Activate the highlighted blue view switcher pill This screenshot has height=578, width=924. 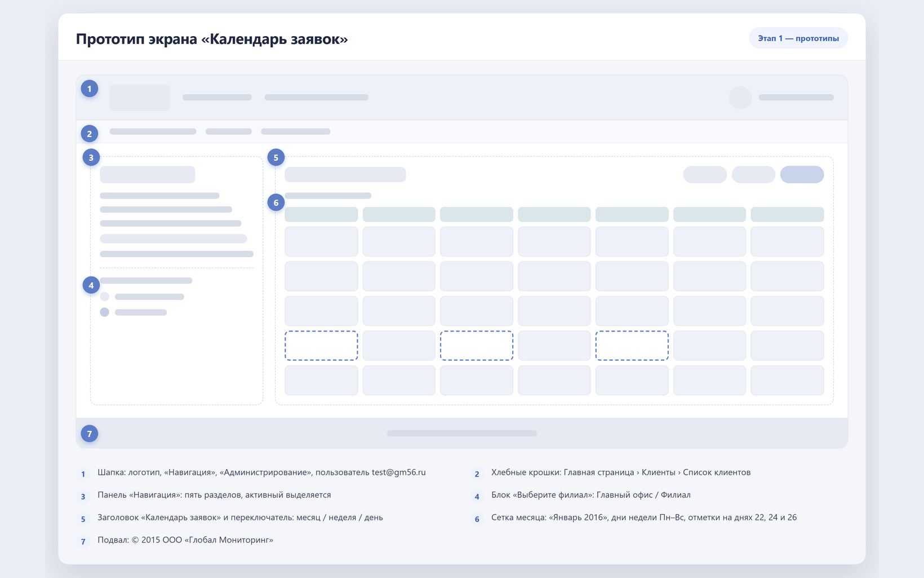click(802, 174)
